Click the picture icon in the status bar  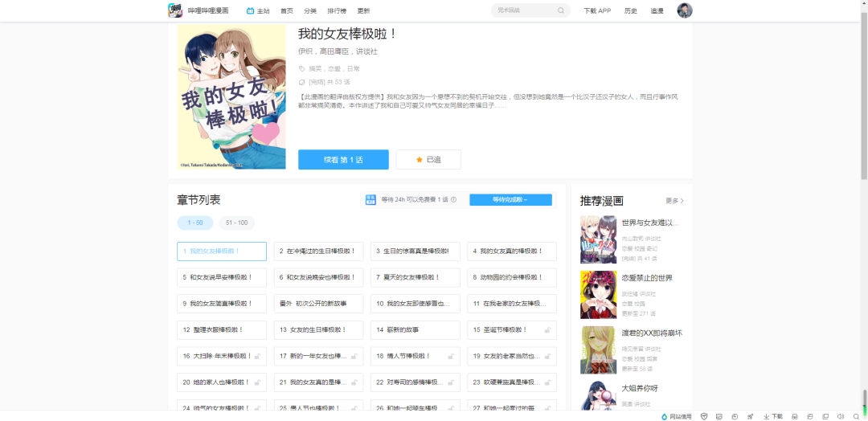719,416
